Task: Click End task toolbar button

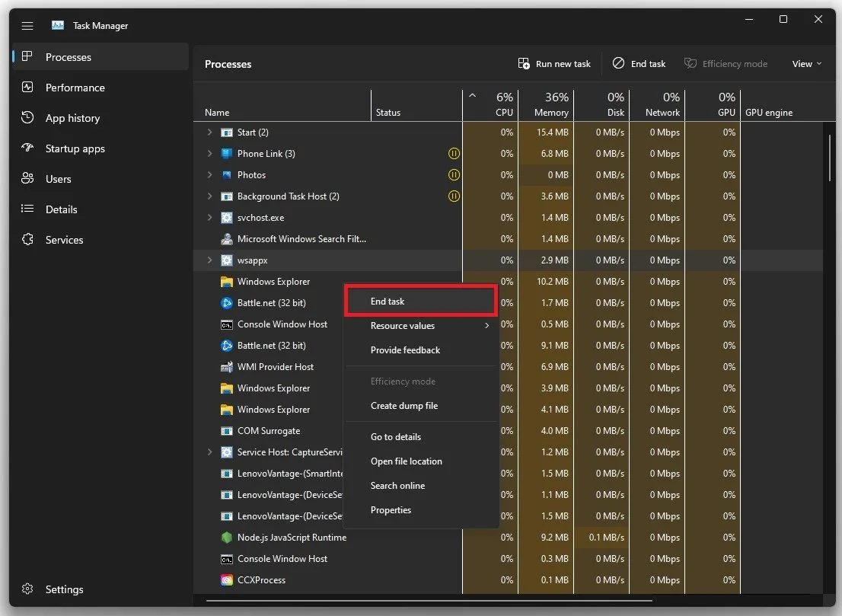Action: tap(639, 63)
